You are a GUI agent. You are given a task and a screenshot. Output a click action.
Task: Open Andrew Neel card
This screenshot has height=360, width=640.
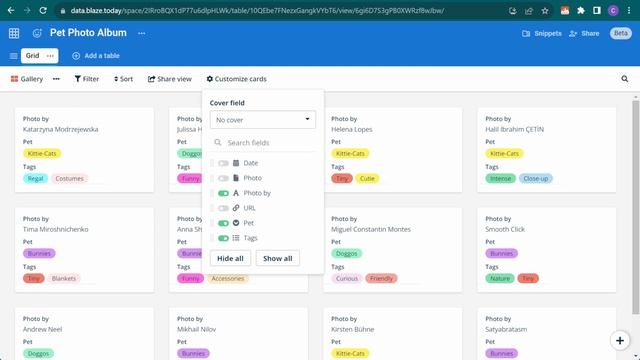pos(84,334)
